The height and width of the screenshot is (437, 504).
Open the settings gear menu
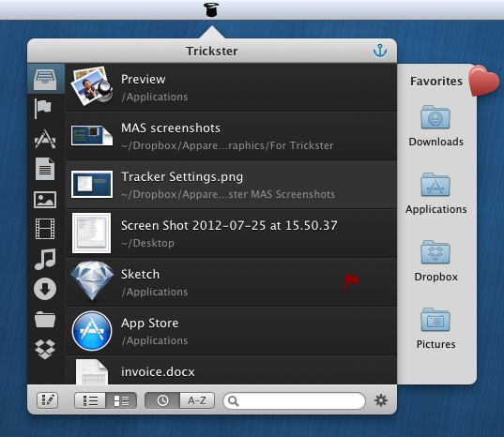coord(381,400)
